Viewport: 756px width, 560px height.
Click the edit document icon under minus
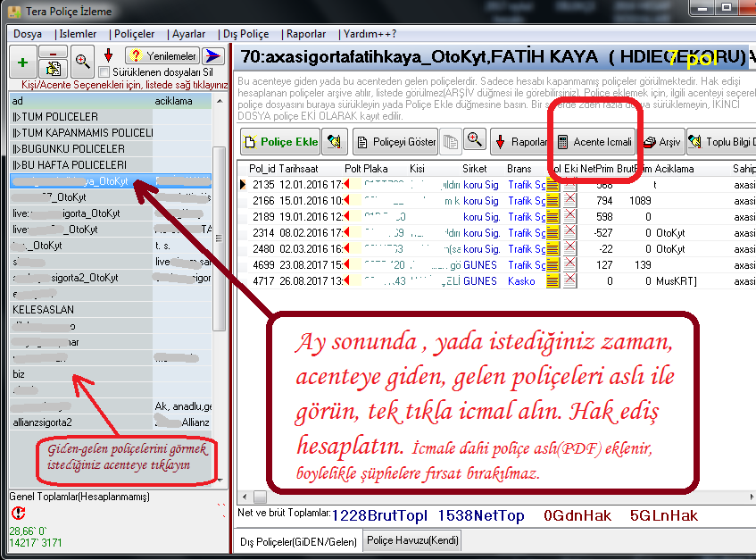[x=53, y=69]
